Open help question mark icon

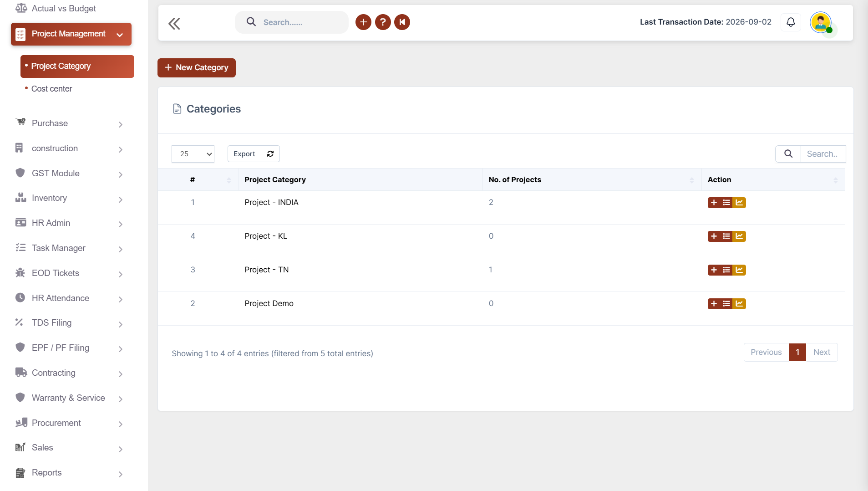click(383, 22)
